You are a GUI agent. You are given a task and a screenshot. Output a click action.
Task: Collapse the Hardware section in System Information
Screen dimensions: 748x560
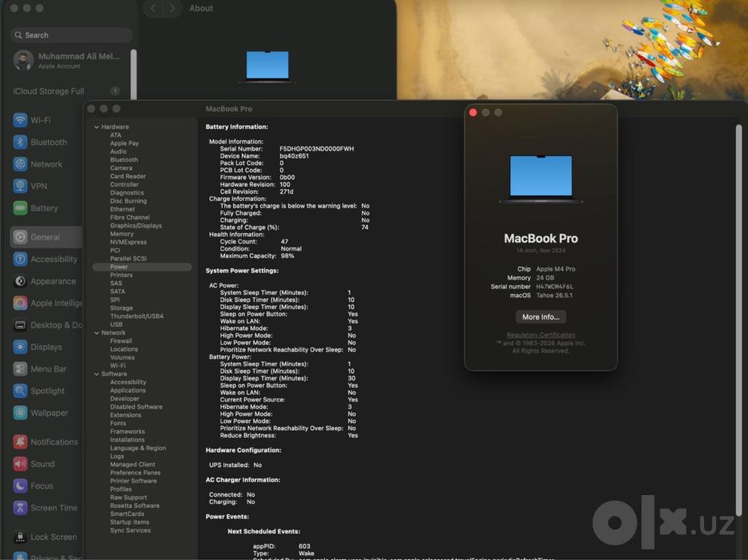[96, 127]
